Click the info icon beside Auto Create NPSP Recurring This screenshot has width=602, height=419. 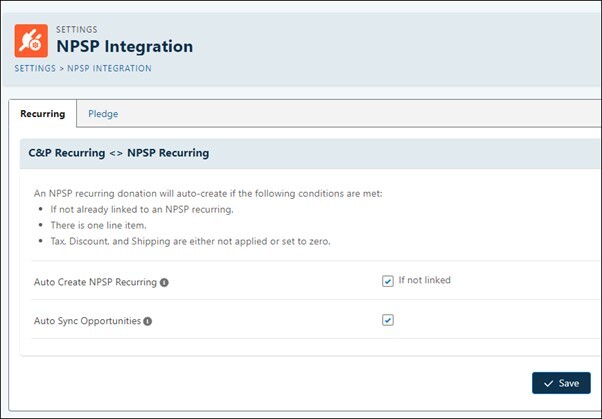coord(164,283)
